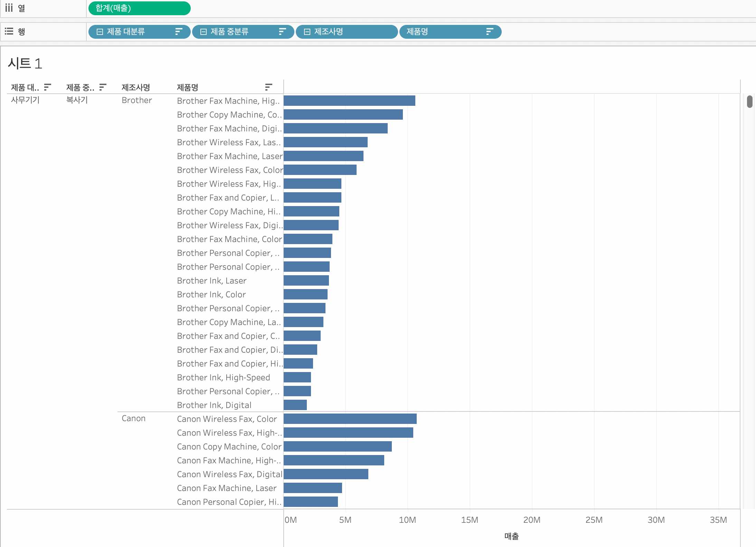Image resolution: width=756 pixels, height=547 pixels.
Task: Select Brother Wireless Fax, Color label
Action: coord(230,170)
